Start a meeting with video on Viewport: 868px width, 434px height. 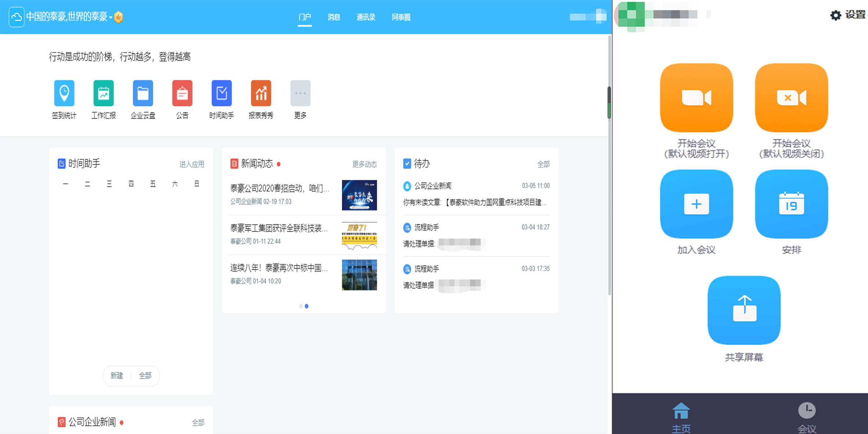(x=696, y=98)
